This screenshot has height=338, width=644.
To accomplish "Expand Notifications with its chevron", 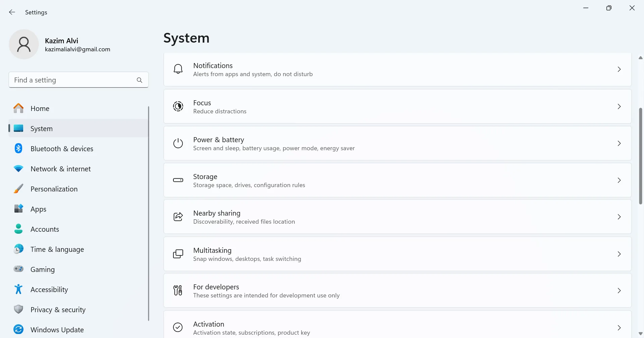I will click(619, 69).
